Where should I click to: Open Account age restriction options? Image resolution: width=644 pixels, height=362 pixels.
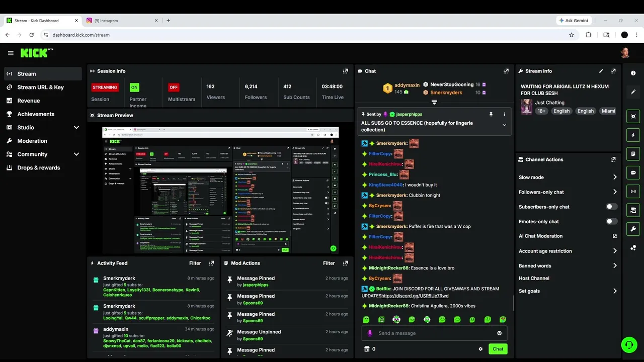568,251
